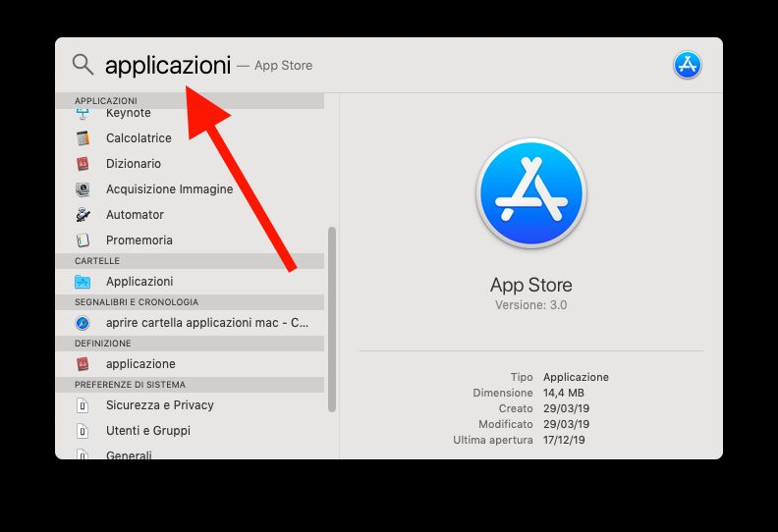This screenshot has width=778, height=532.
Task: Click the Applicazioni folder icon
Action: (83, 282)
